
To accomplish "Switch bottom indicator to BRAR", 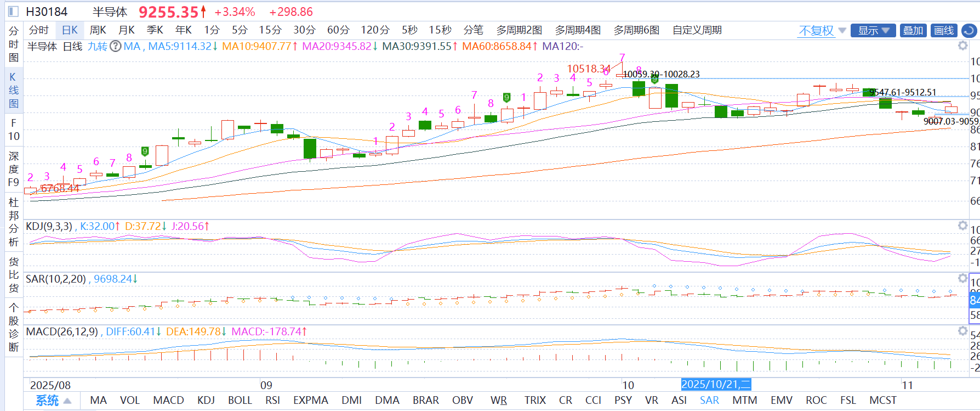I will click(426, 401).
